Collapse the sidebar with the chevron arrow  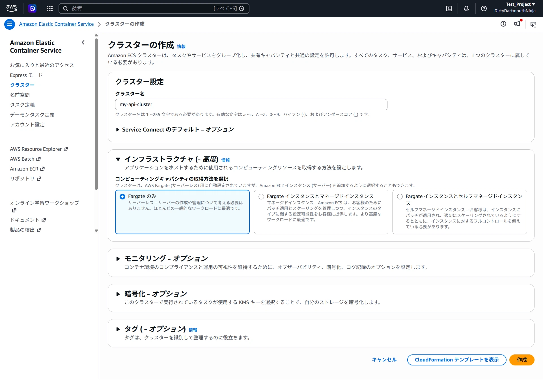(x=83, y=42)
